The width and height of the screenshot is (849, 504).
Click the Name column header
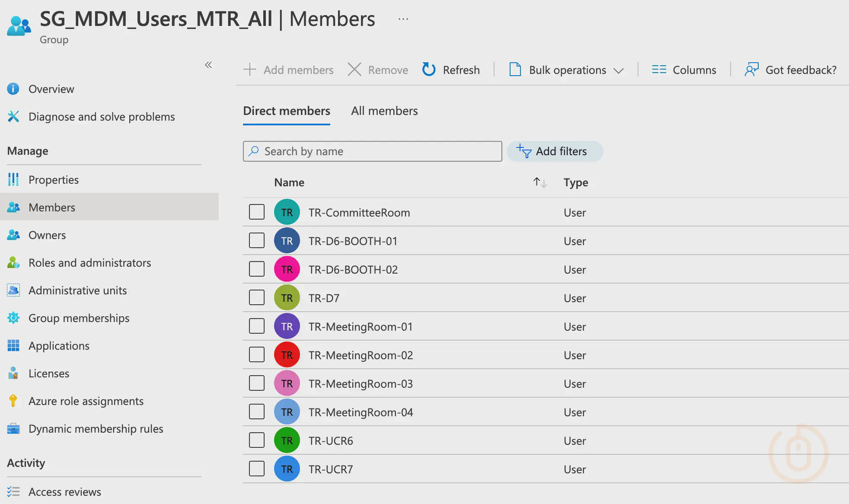(x=289, y=182)
